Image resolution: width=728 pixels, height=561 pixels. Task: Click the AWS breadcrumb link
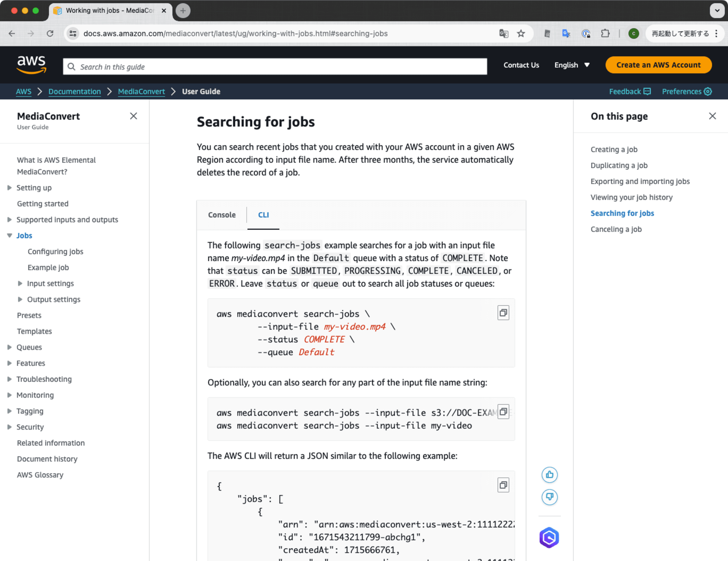pos(23,91)
